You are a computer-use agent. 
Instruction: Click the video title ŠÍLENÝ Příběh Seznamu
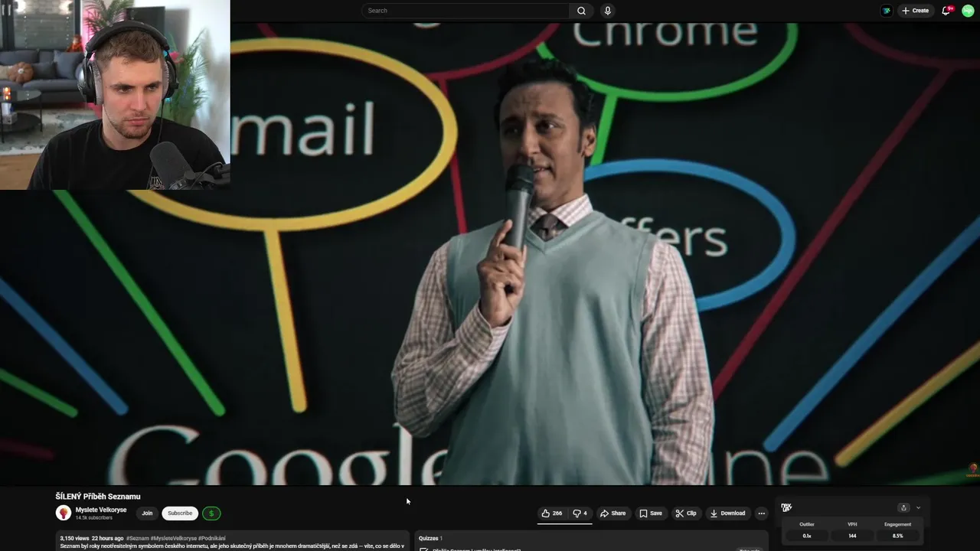pos(98,497)
